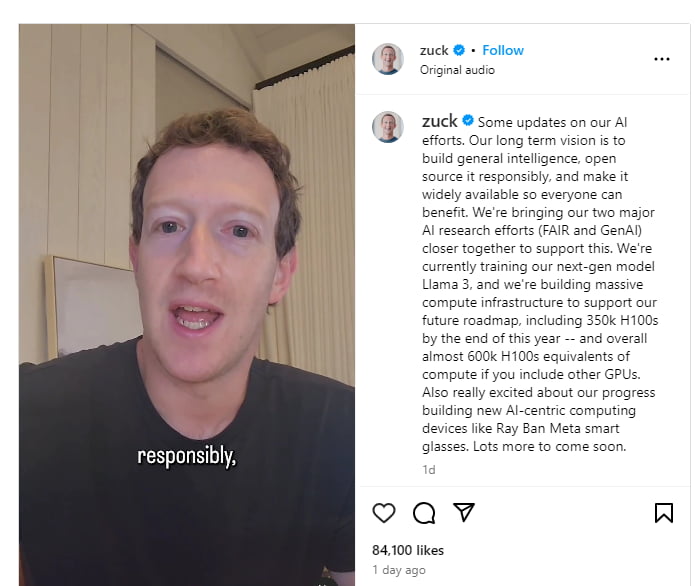Open zuck's avatar next to caption
The width and height of the screenshot is (695, 586).
pyautogui.click(x=388, y=127)
